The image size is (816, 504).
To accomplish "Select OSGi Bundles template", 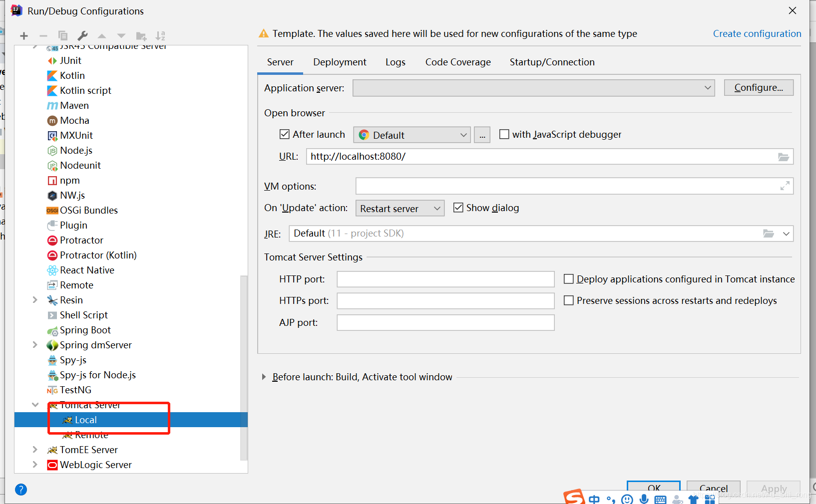I will tap(89, 210).
